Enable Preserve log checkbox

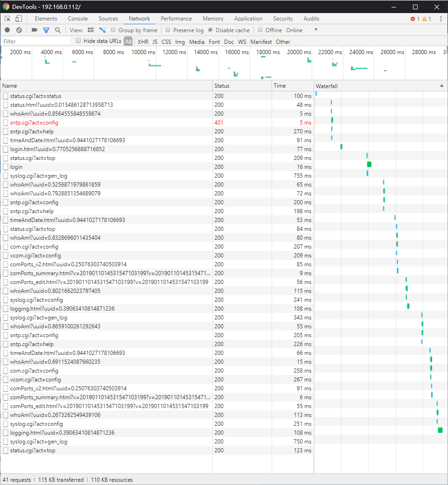click(168, 30)
